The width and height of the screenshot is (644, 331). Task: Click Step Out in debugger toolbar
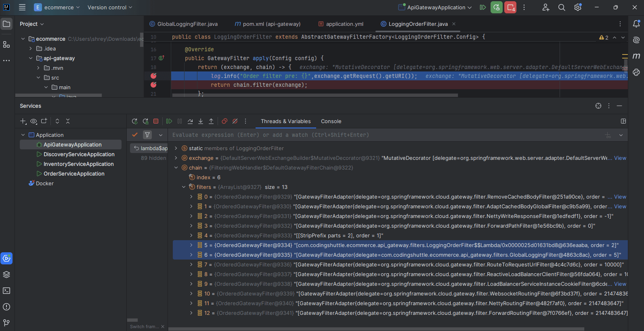tap(211, 121)
